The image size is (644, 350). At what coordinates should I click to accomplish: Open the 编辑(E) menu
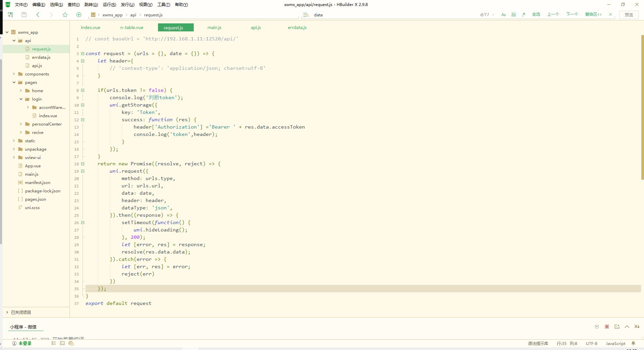[39, 4]
